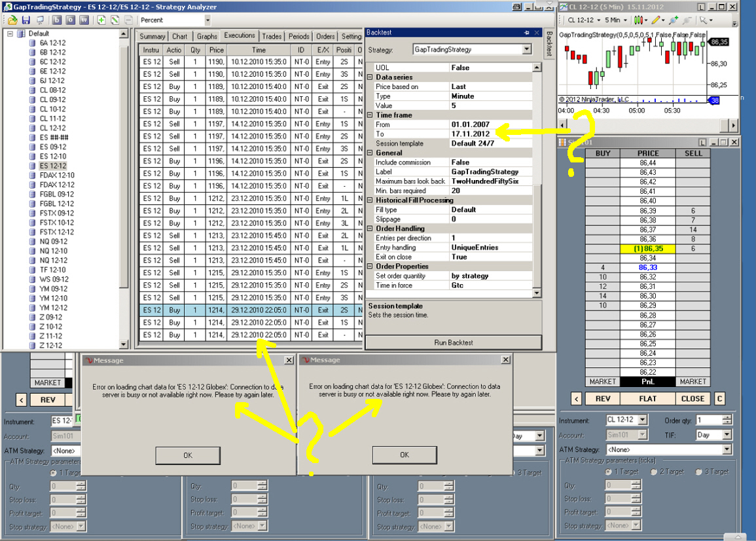Viewport: 756px width, 541px height.
Task: Switch to the Chart tab
Action: coord(180,36)
